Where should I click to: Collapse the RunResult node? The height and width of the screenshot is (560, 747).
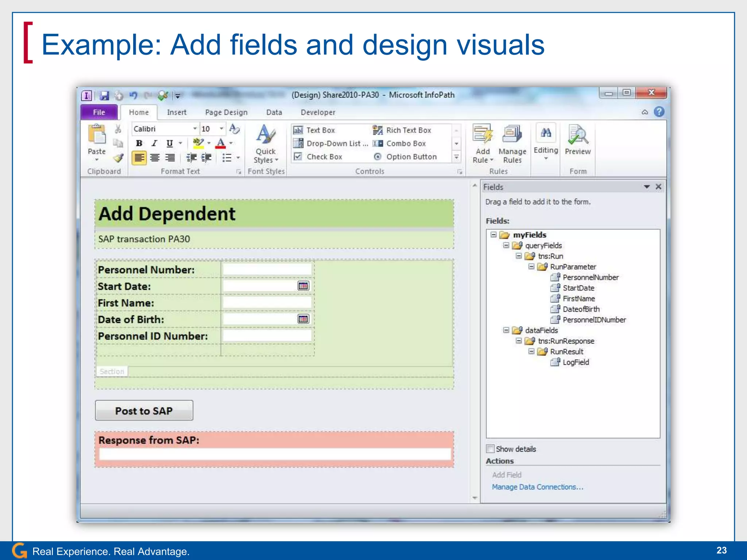(531, 351)
